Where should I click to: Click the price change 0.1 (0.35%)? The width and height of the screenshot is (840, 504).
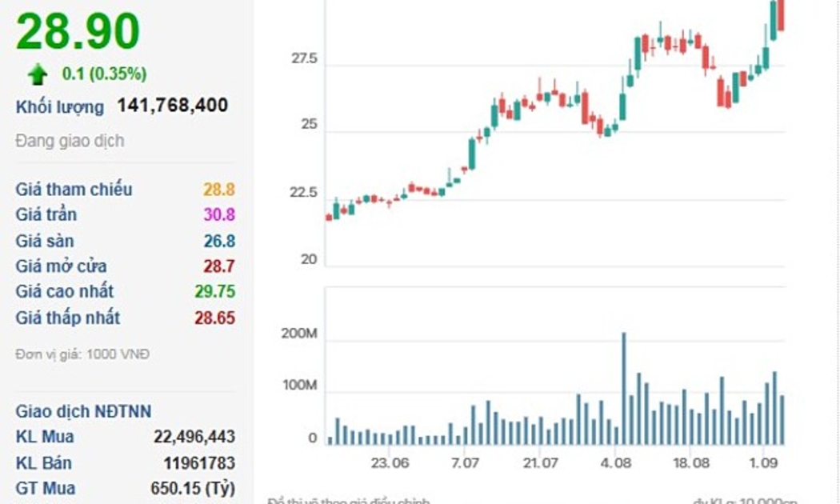104,74
